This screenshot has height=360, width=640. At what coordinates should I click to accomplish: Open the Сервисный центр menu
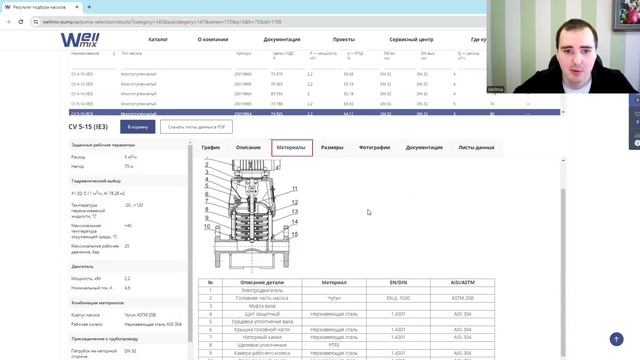click(411, 40)
